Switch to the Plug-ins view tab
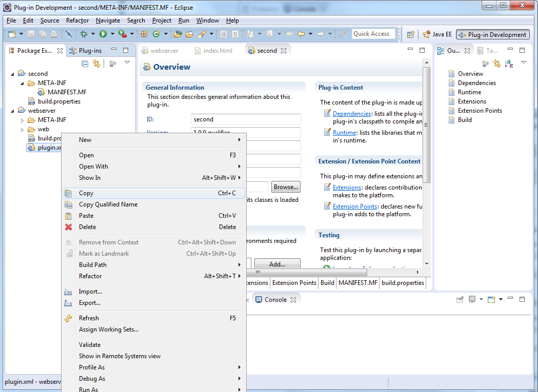Screen dimensions: 538x392 (x=86, y=51)
